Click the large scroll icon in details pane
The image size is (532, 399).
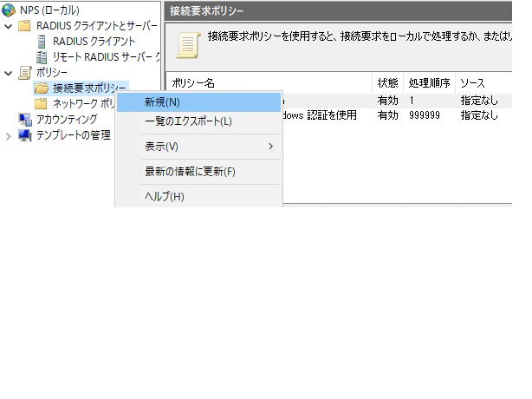[188, 45]
